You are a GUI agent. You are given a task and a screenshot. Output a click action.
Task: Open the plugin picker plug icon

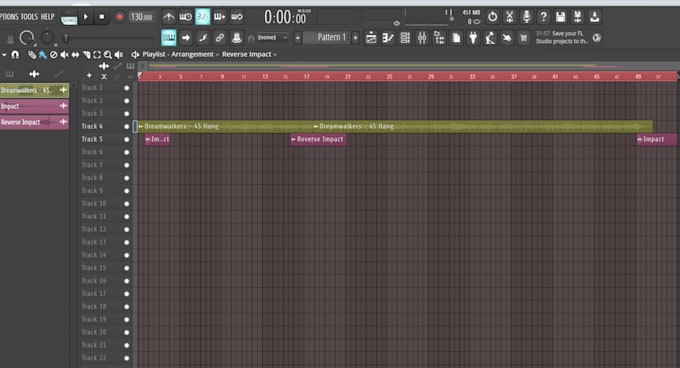pyautogui.click(x=473, y=38)
